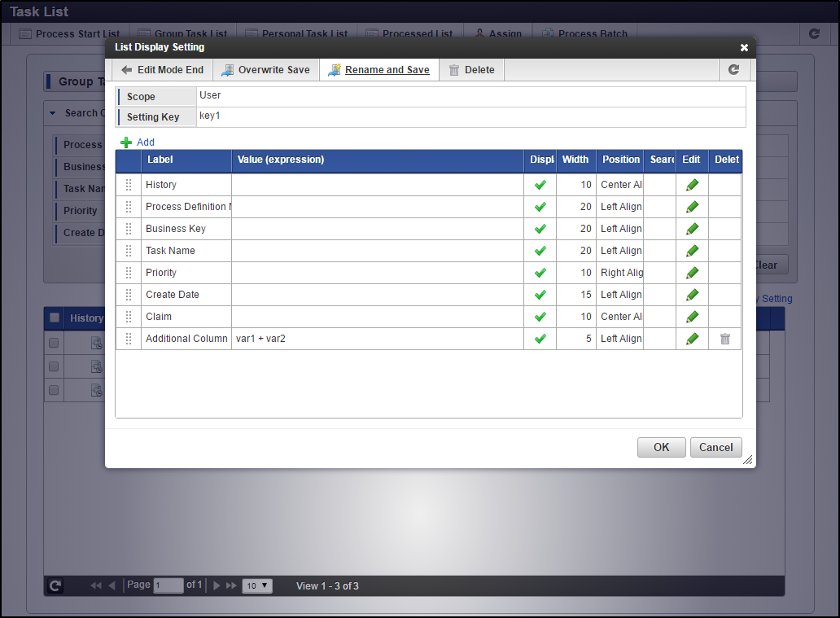Switch to Personal Task List tab
Image resolution: width=840 pixels, height=618 pixels.
tap(297, 33)
